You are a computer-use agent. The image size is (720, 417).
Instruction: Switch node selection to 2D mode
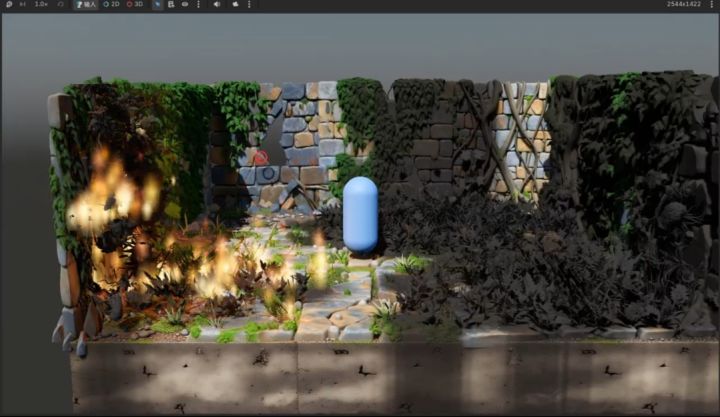click(112, 4)
